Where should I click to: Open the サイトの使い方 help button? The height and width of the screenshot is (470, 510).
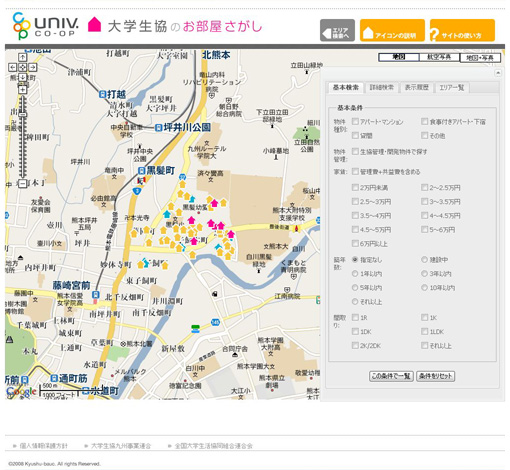pos(462,30)
